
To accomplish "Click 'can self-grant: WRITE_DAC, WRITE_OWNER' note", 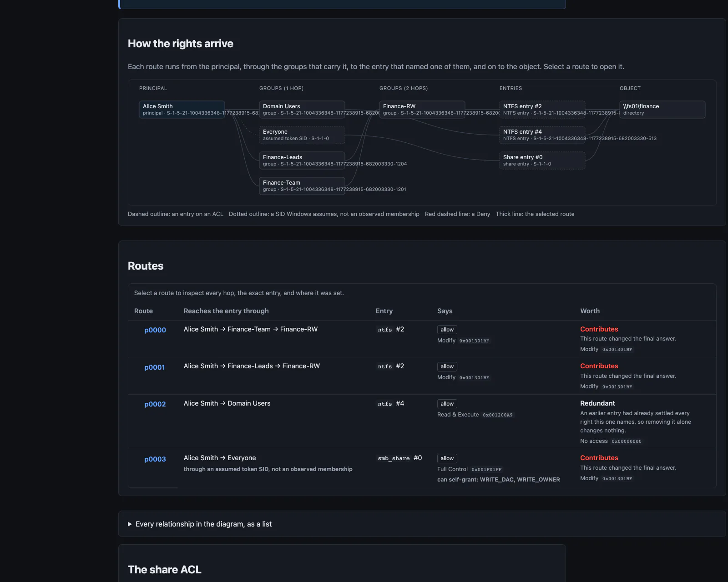I will (x=499, y=480).
